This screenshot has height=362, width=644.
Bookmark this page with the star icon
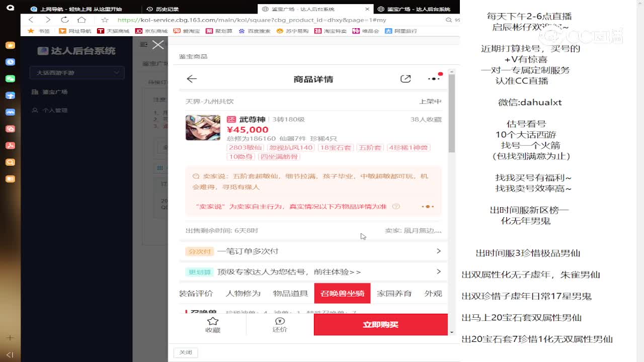pyautogui.click(x=105, y=20)
